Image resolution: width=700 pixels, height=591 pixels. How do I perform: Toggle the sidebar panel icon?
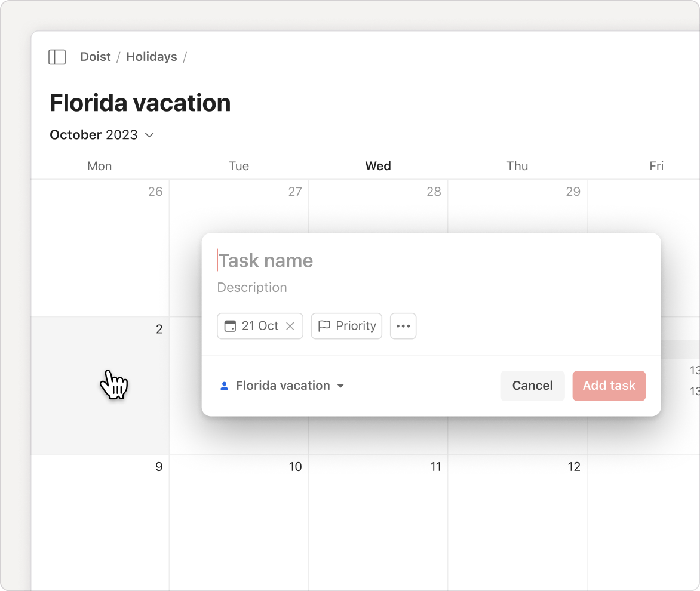coord(57,57)
